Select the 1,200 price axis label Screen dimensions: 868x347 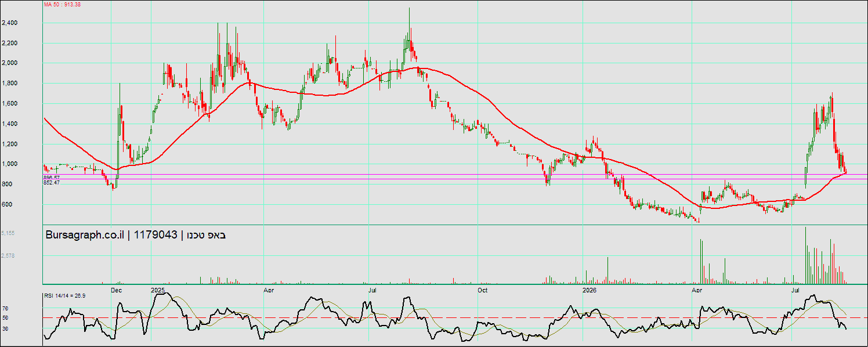tap(11, 144)
